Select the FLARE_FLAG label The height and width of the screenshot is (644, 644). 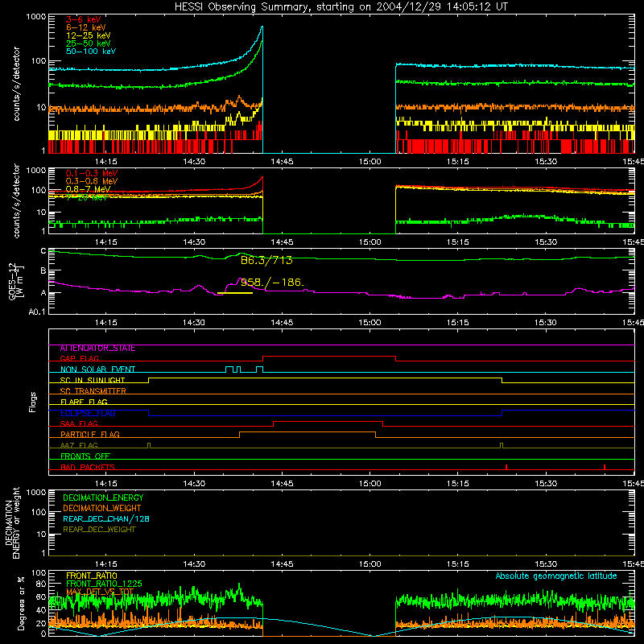point(84,402)
